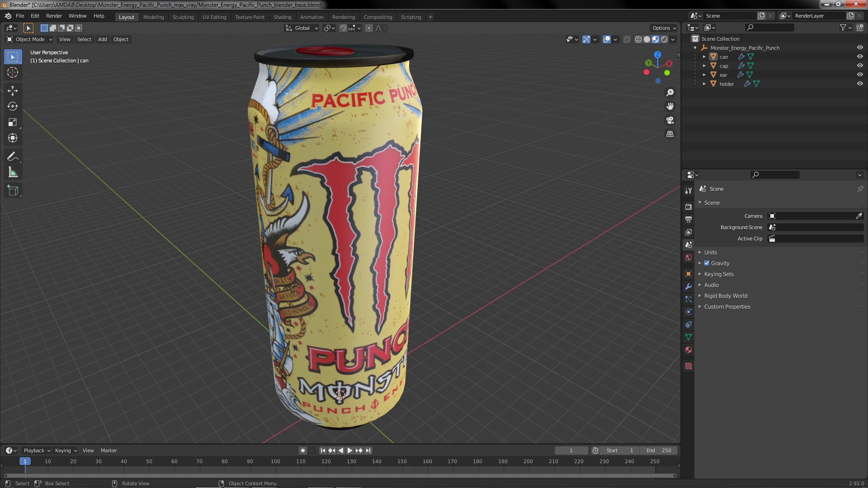Screen dimensions: 868x488
Task: Switch to the Shading workspace tab
Action: tap(282, 17)
